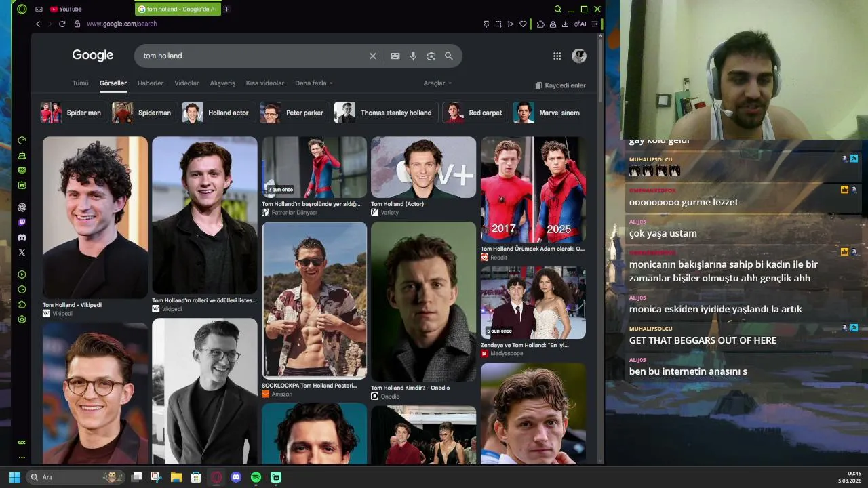Reload the Google search page

62,24
